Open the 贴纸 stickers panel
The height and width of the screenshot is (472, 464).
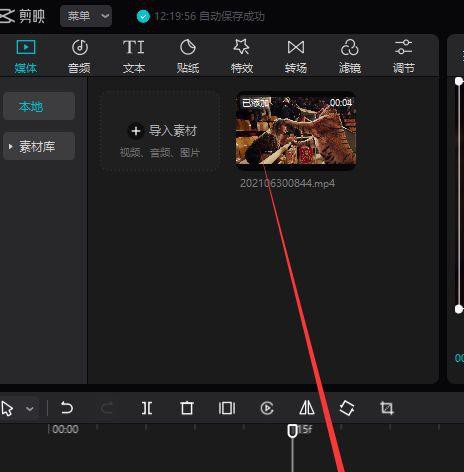click(x=188, y=56)
